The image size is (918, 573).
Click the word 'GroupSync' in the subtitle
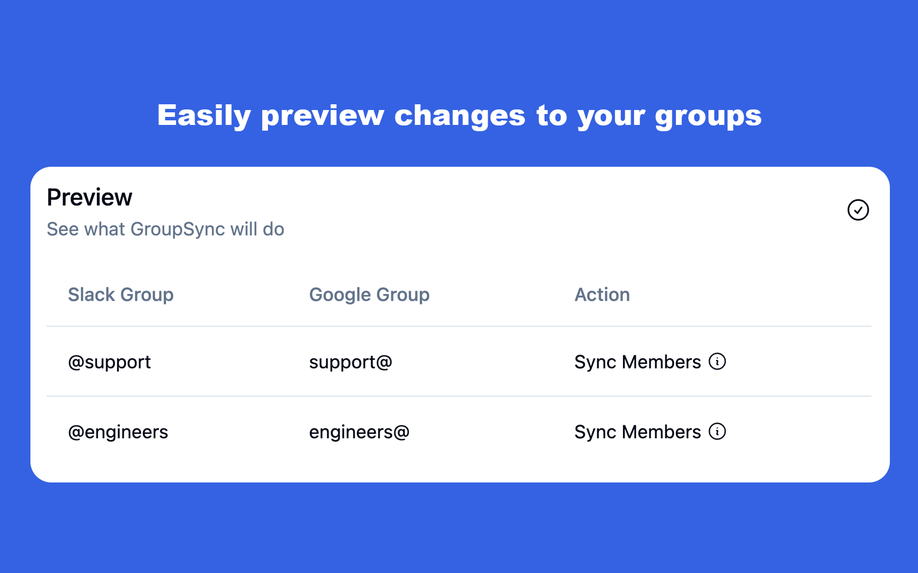177,229
